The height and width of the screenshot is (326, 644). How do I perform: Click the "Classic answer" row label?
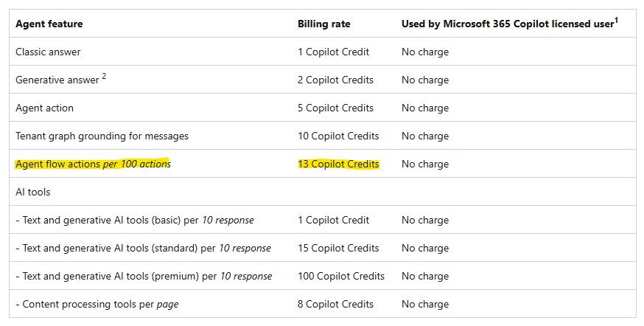coord(48,52)
